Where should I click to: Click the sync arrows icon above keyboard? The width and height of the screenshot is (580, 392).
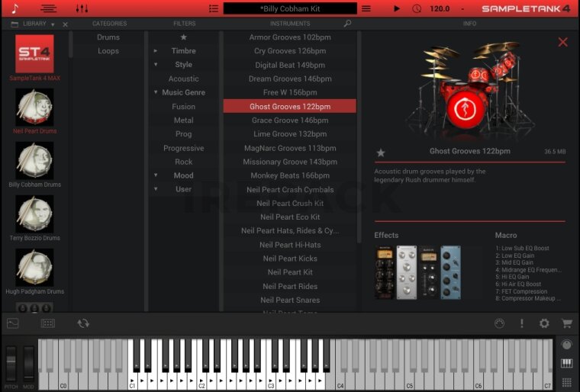click(83, 323)
